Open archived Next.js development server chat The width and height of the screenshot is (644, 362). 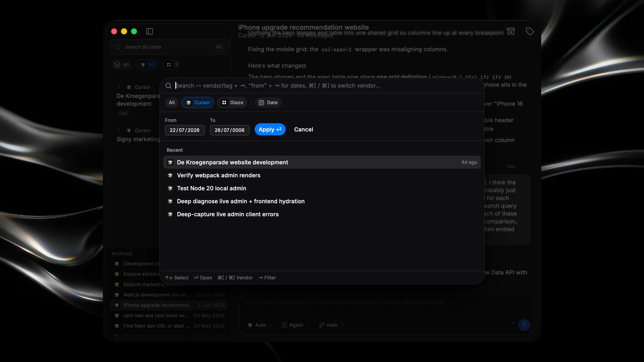pos(169,295)
